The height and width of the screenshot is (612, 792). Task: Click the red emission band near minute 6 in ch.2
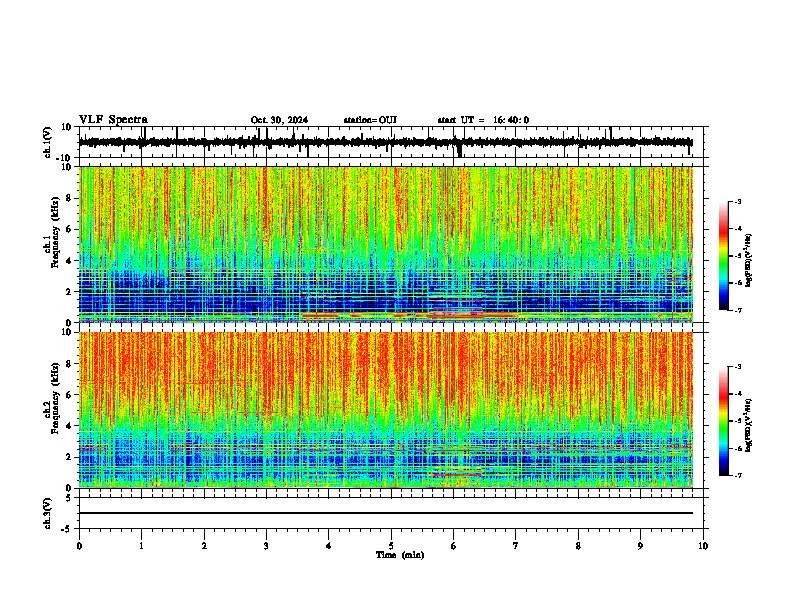pyautogui.click(x=457, y=475)
